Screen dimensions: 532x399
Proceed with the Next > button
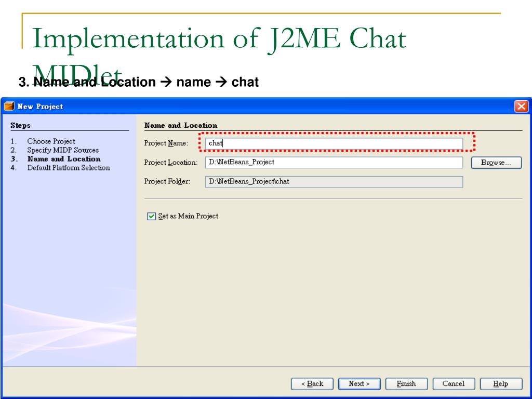click(x=360, y=384)
